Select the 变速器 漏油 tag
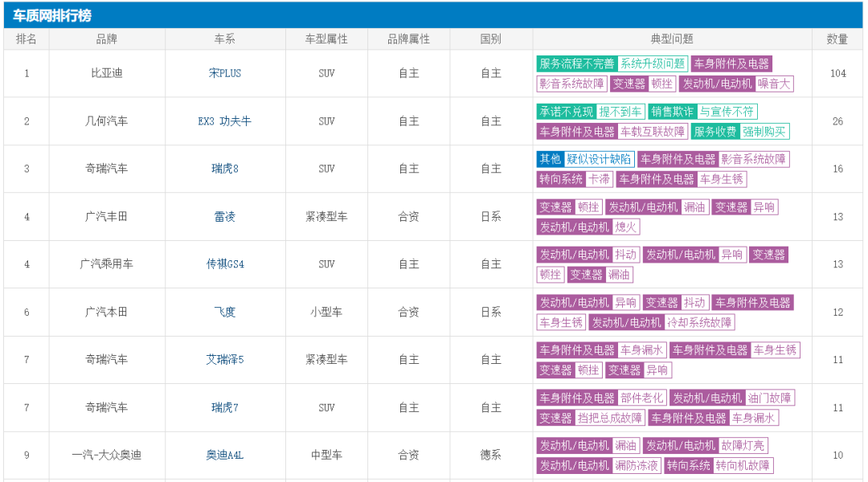Image resolution: width=868 pixels, height=482 pixels. pos(600,275)
